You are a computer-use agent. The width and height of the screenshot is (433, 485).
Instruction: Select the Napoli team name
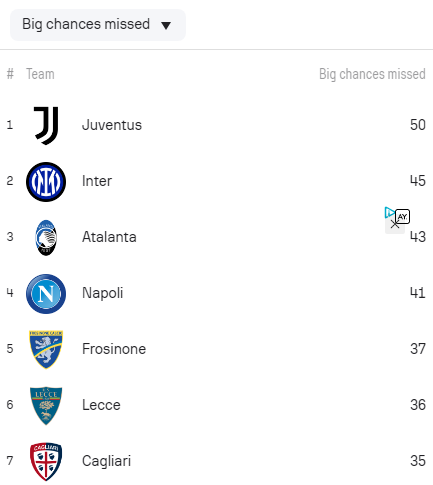[103, 293]
